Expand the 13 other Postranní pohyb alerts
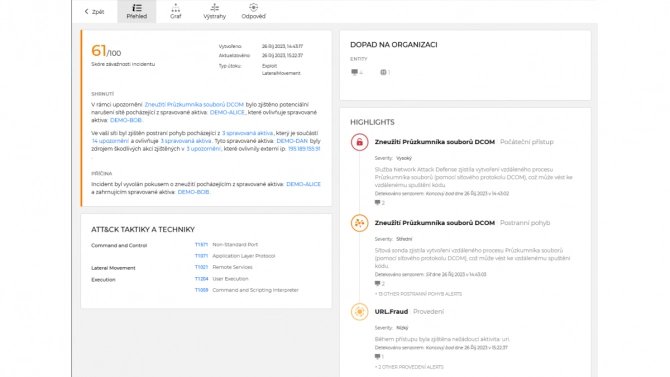 point(418,294)
